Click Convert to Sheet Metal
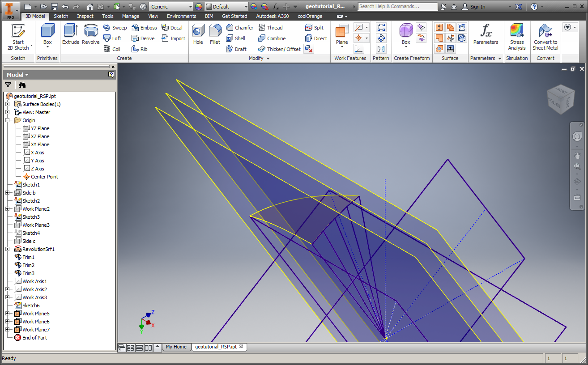 [545, 37]
